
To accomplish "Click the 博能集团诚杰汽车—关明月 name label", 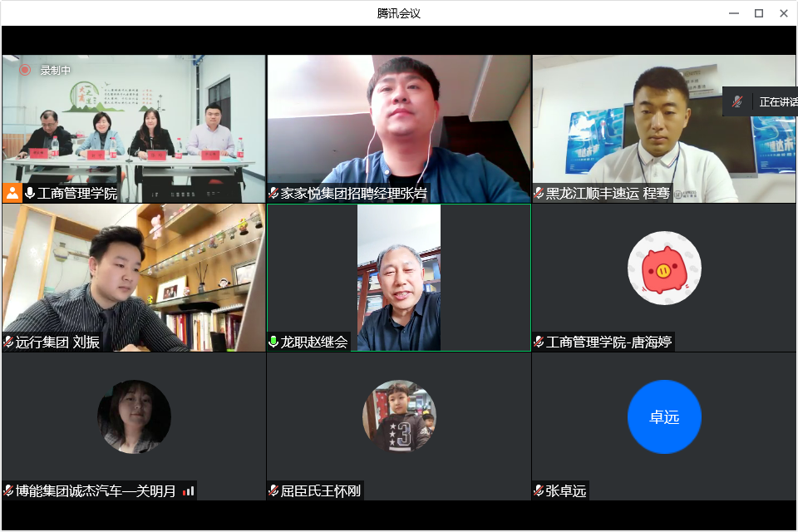I will click(x=96, y=490).
